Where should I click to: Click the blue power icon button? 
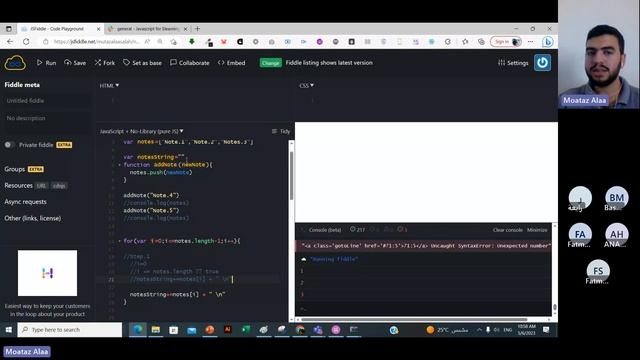(542, 63)
